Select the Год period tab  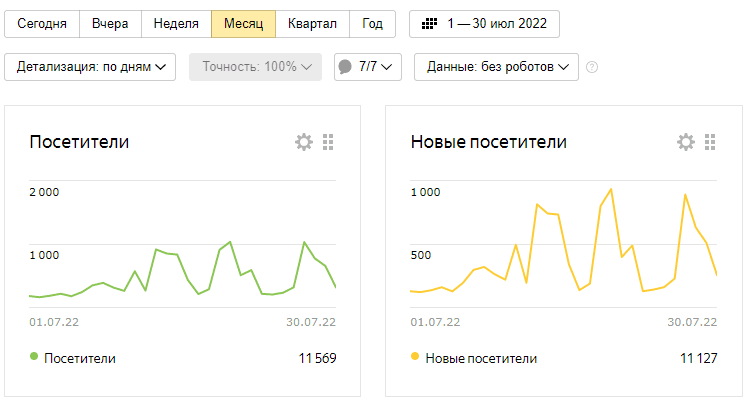pyautogui.click(x=372, y=23)
